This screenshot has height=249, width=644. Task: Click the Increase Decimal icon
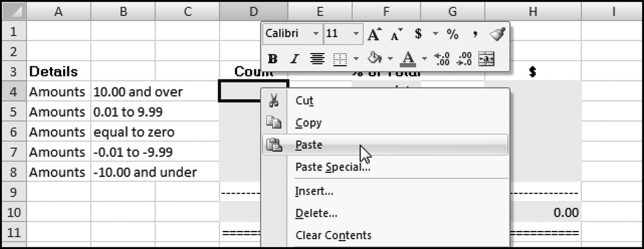443,59
